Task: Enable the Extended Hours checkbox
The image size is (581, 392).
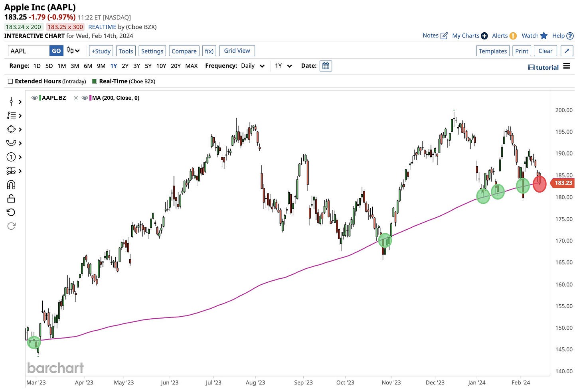Action: pyautogui.click(x=11, y=81)
